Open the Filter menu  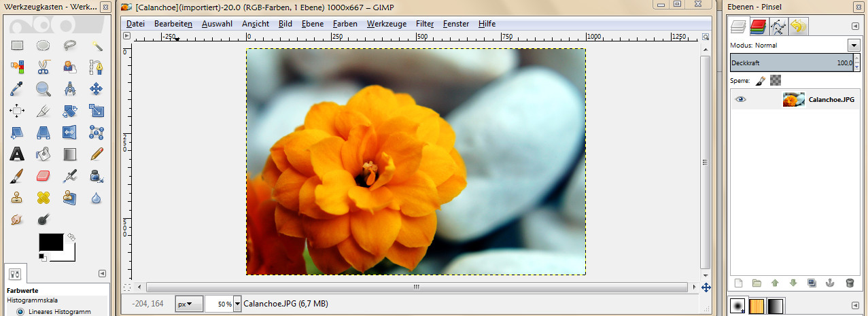(x=425, y=24)
